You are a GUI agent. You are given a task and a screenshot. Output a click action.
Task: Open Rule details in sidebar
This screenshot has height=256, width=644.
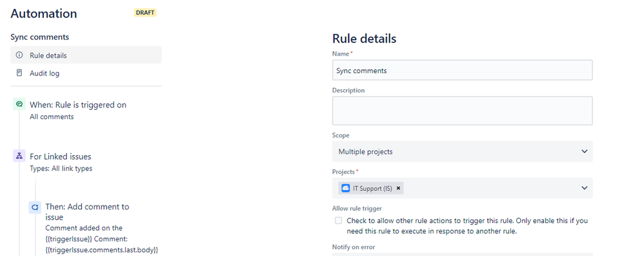pos(86,55)
